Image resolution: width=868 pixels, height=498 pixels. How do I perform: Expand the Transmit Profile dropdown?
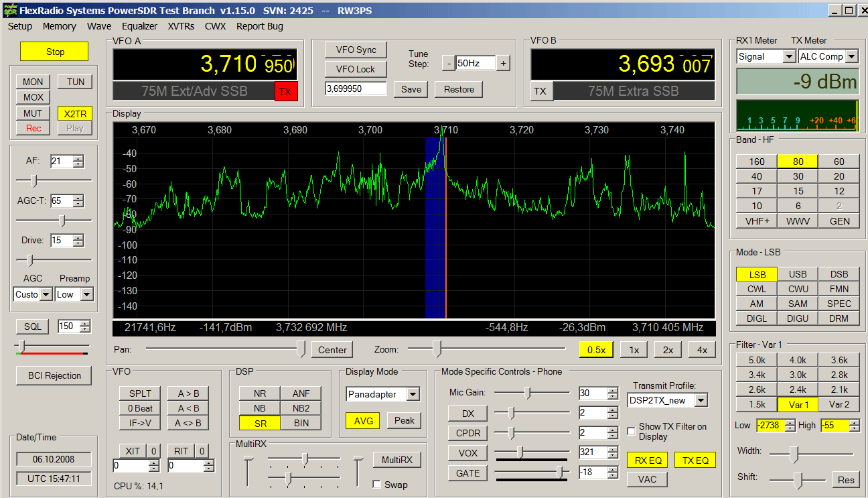701,401
